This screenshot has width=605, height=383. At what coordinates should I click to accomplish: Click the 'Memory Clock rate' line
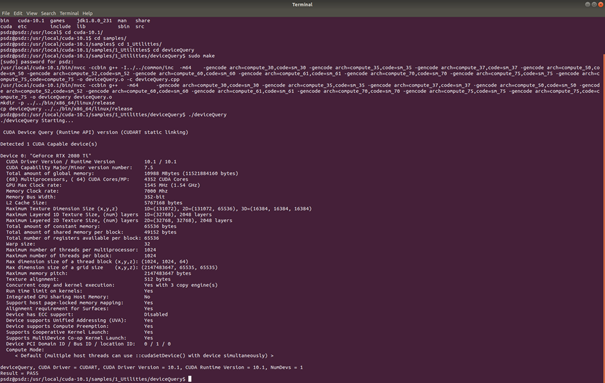click(86, 191)
